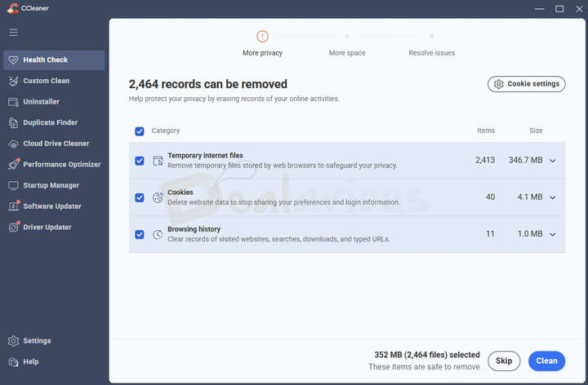Expand the Browsing history row chevron

[552, 234]
